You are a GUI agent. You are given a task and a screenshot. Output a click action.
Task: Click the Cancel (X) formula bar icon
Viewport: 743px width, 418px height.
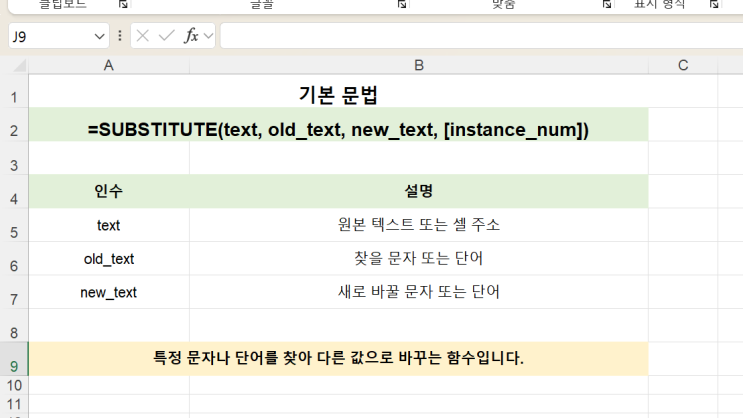click(x=143, y=36)
